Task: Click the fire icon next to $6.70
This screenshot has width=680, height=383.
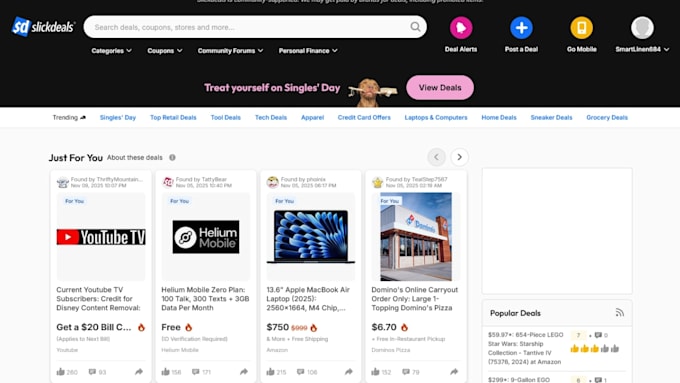Action: click(404, 327)
